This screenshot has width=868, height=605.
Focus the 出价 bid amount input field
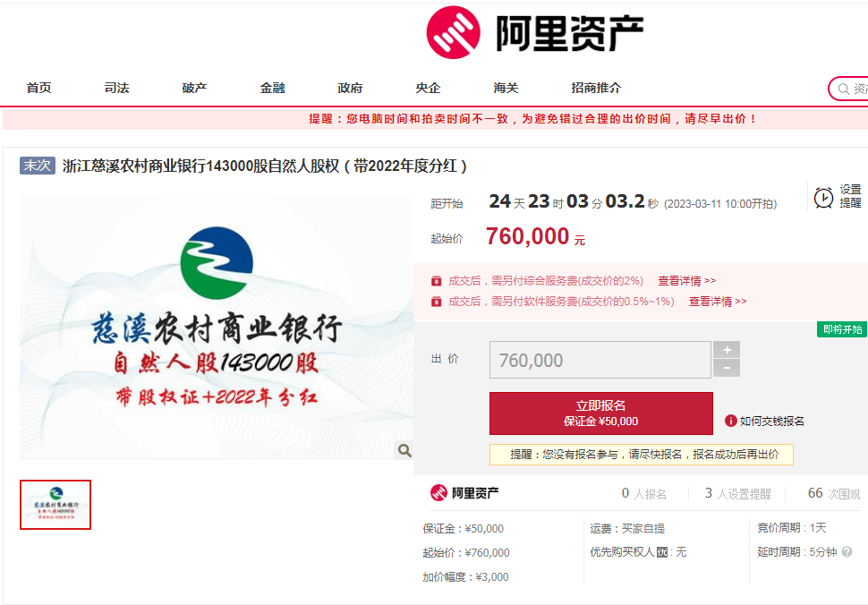600,360
